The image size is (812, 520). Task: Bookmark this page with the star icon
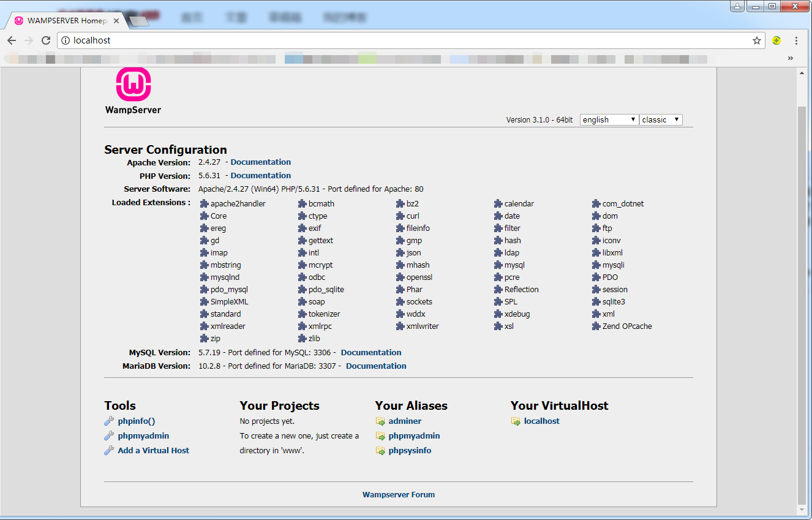click(757, 40)
